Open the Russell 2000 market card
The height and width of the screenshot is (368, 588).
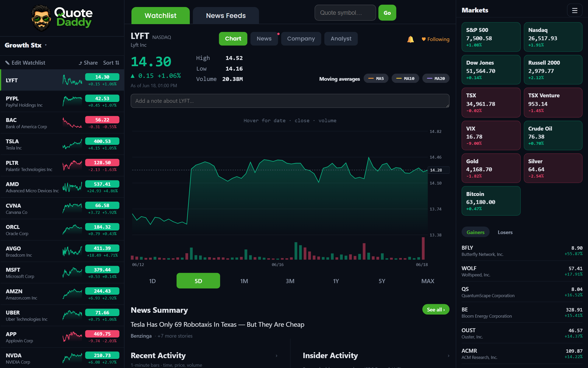[x=553, y=70]
